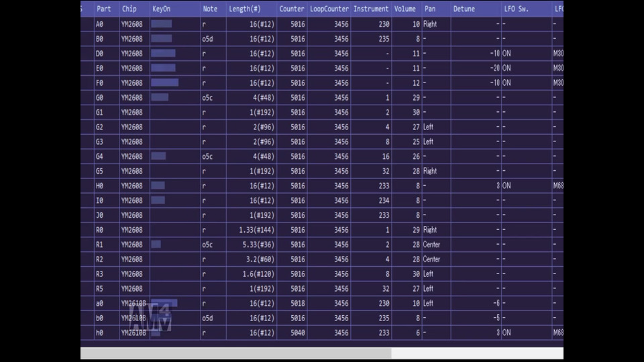Click length 1.33(#144) in row R0
644x362 pixels.
(257, 230)
